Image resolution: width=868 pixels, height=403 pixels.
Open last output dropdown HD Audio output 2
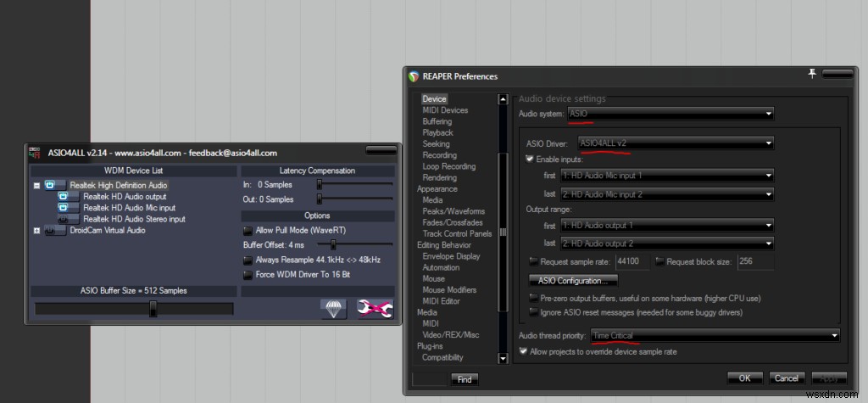(x=666, y=243)
